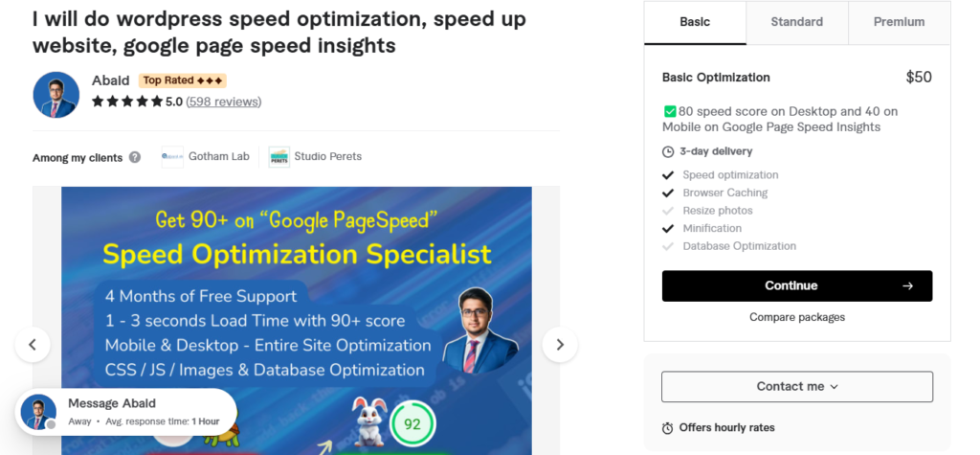Screen dimensions: 980x455
Task: Click the Browser Caching checkmark
Action: (668, 193)
